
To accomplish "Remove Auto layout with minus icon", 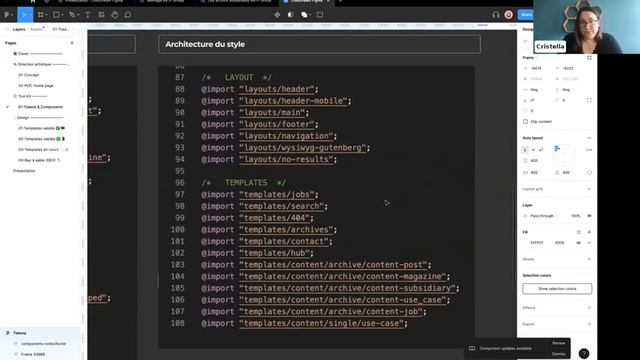I will [589, 138].
